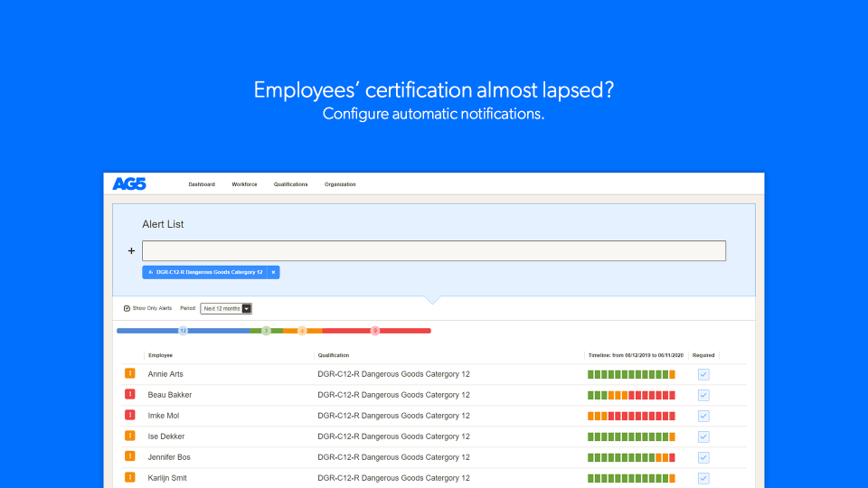Click the plus icon beside the filter field

[x=131, y=251]
